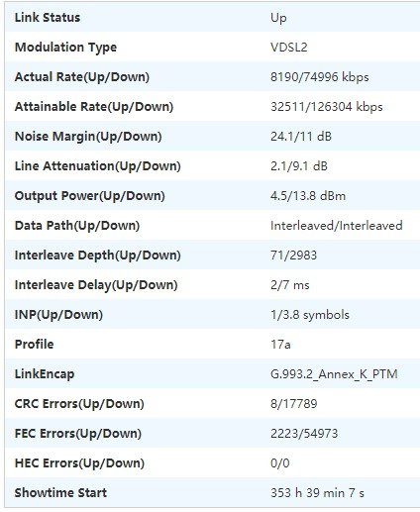
Task: Select the Attainable Rate(Up/Down) label
Action: pyautogui.click(x=94, y=107)
